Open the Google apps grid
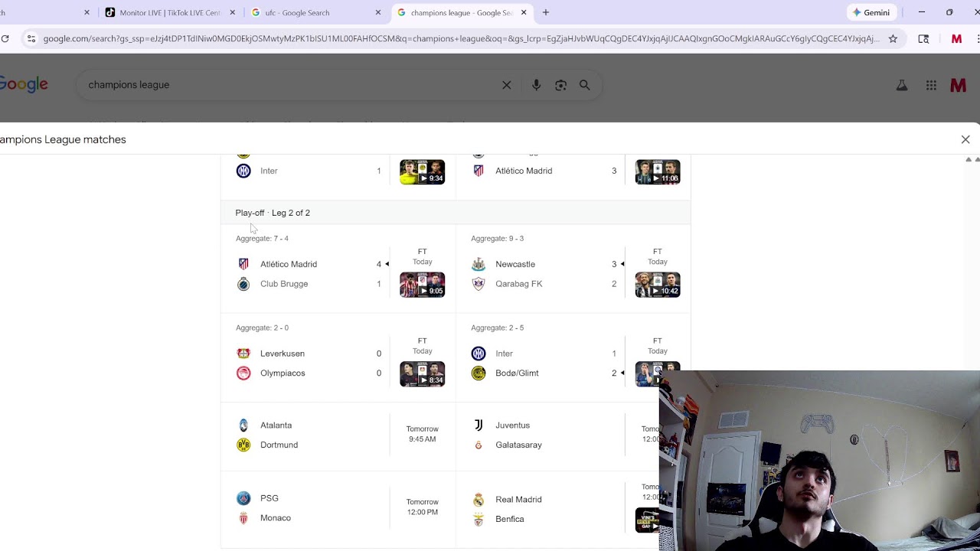The height and width of the screenshot is (551, 980). tap(931, 86)
